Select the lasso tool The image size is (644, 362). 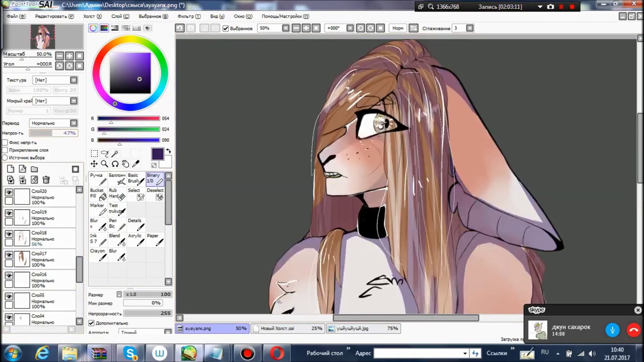[105, 153]
